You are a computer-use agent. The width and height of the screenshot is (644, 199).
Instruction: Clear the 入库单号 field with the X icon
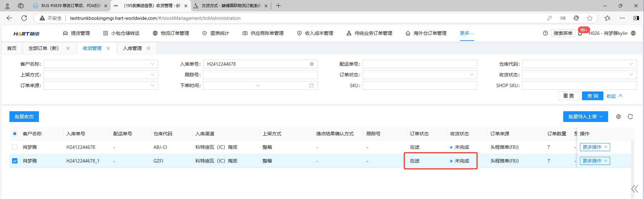pyautogui.click(x=312, y=64)
